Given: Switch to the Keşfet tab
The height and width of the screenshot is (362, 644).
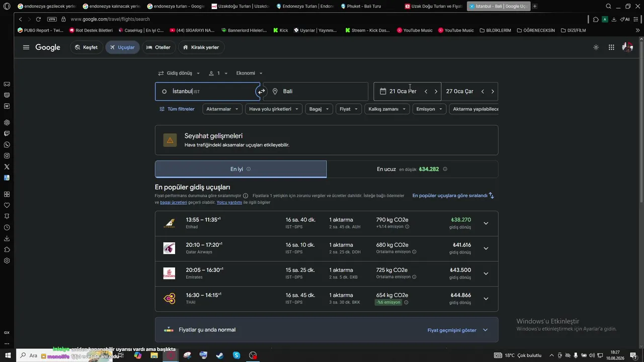Looking at the screenshot, I should [87, 47].
